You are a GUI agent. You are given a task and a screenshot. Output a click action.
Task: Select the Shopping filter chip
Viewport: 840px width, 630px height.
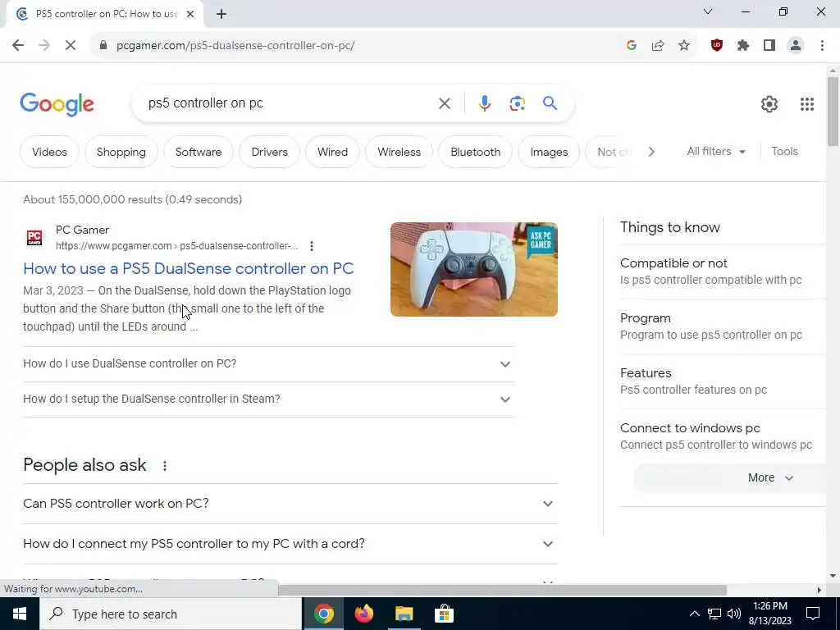point(121,152)
